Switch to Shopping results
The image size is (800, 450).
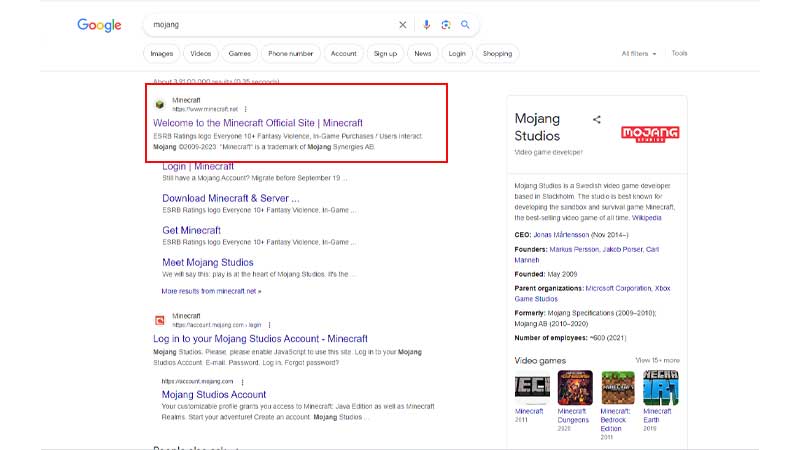[x=497, y=54]
